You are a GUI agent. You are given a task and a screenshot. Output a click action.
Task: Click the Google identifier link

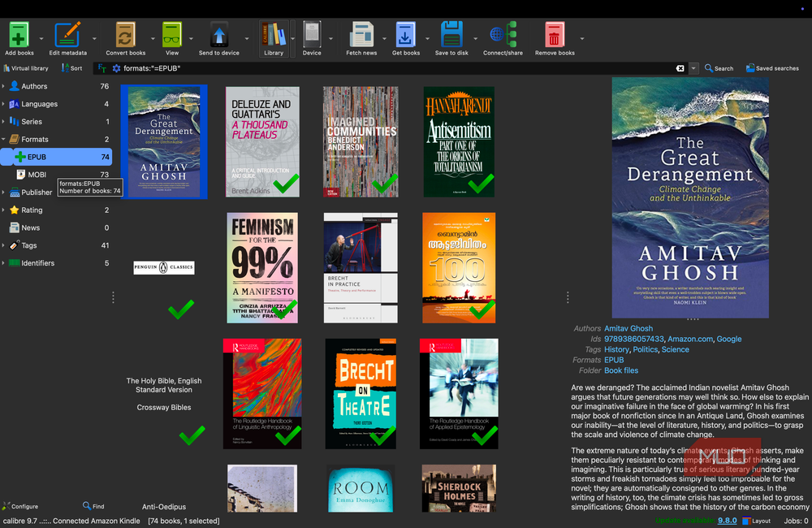coord(728,339)
